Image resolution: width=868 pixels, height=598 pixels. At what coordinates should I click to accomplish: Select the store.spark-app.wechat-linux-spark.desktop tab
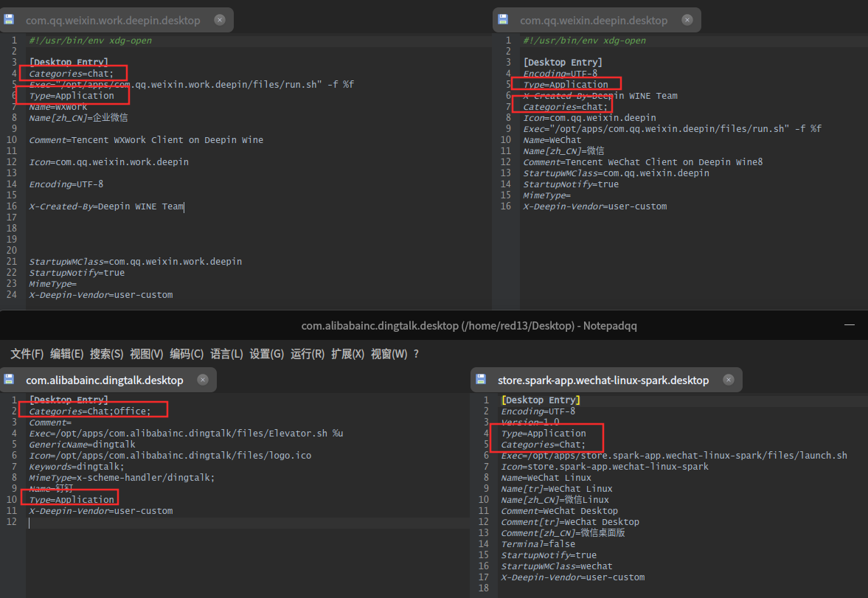(603, 380)
